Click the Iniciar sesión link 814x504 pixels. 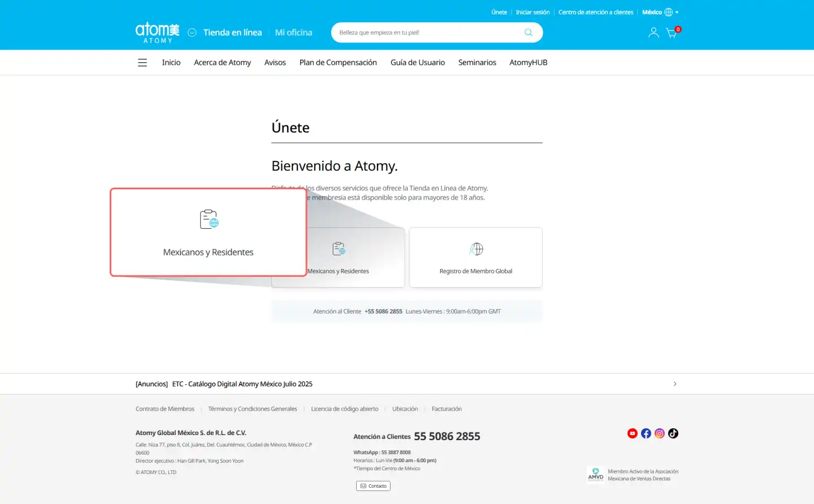[x=532, y=12]
